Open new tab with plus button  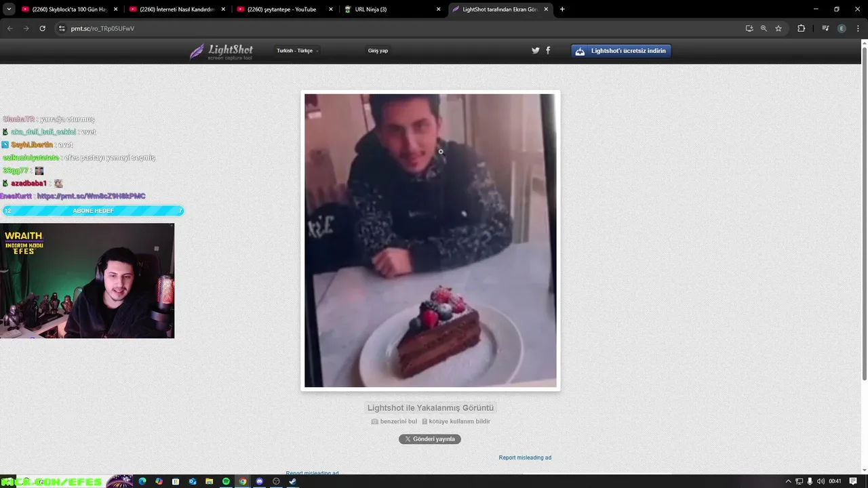(x=562, y=9)
